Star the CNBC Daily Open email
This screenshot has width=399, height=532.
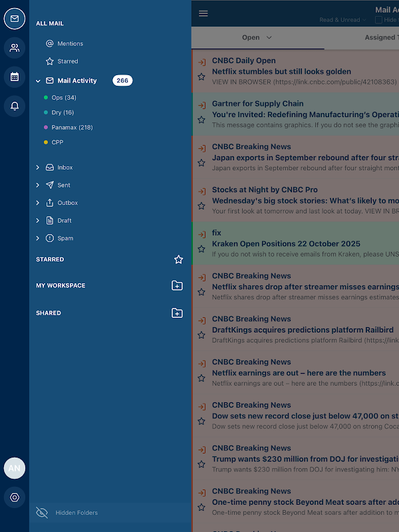(x=201, y=76)
